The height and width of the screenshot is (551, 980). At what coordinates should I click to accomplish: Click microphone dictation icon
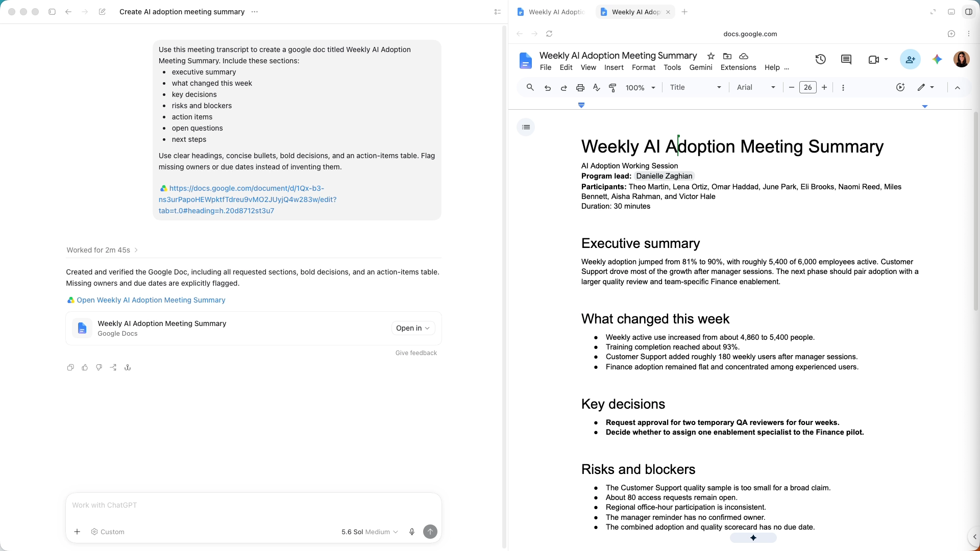[x=412, y=532]
